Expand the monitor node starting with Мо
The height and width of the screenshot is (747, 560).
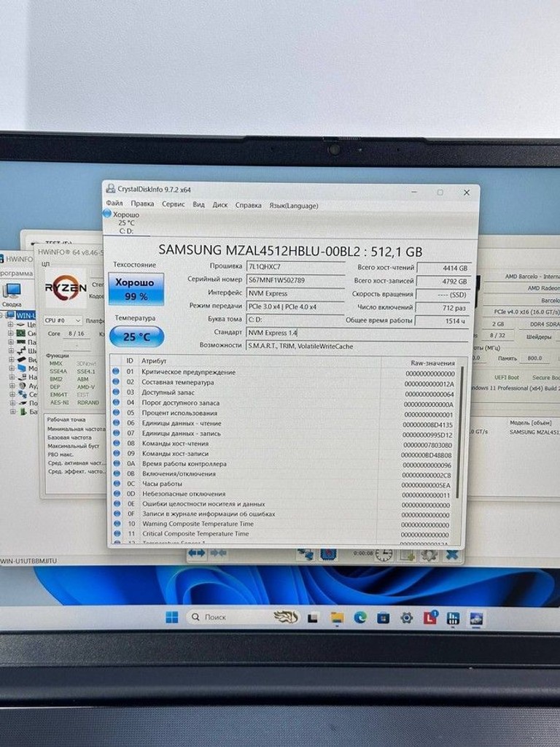tap(11, 368)
